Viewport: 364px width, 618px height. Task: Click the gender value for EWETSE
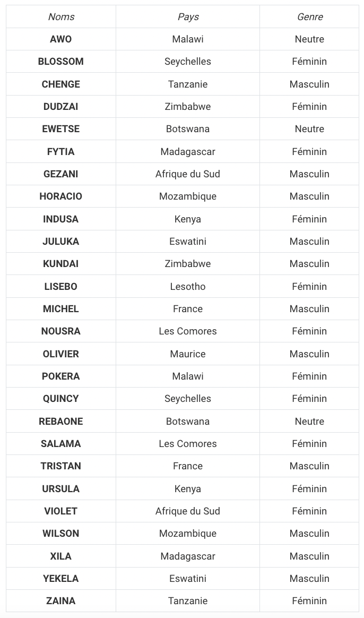[x=309, y=129]
